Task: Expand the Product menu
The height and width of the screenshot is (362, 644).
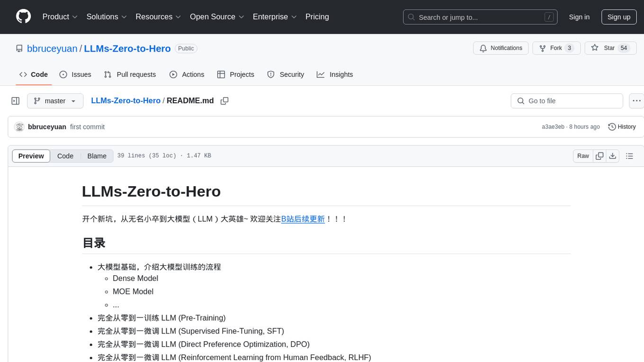Action: pyautogui.click(x=60, y=17)
